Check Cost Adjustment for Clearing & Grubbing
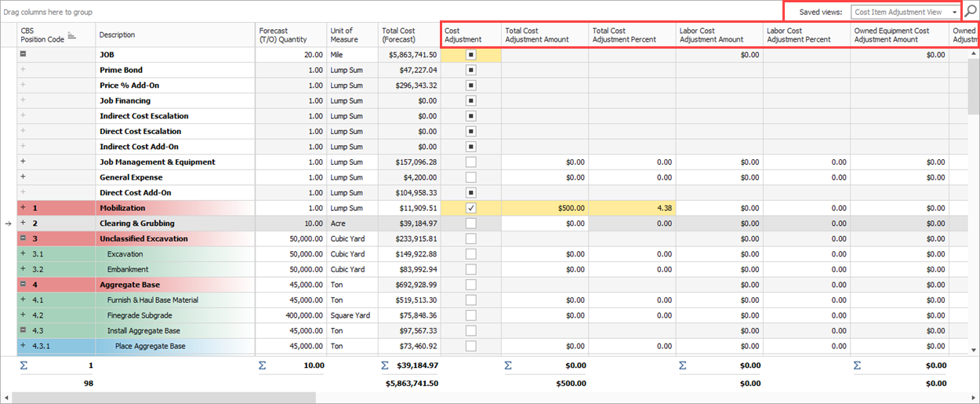This screenshot has width=980, height=404. 471,224
